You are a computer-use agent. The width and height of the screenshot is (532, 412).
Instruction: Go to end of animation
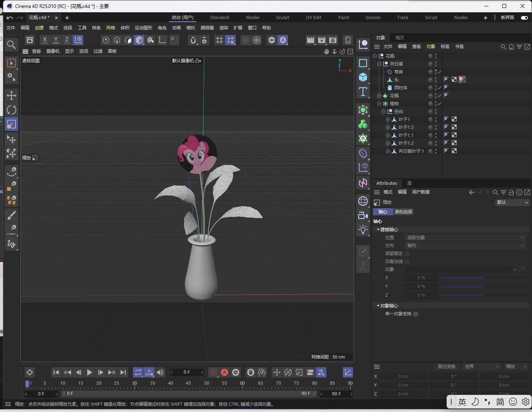pyautogui.click(x=123, y=372)
